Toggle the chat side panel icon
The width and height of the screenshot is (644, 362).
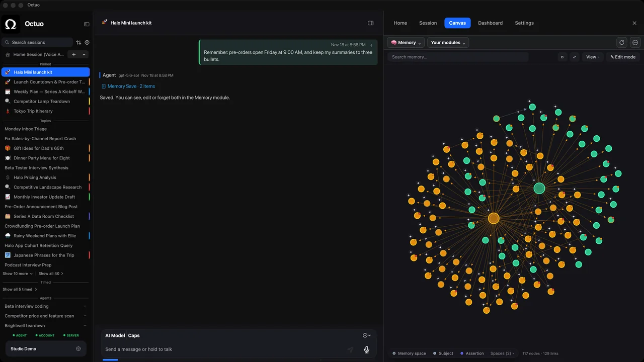pyautogui.click(x=371, y=23)
